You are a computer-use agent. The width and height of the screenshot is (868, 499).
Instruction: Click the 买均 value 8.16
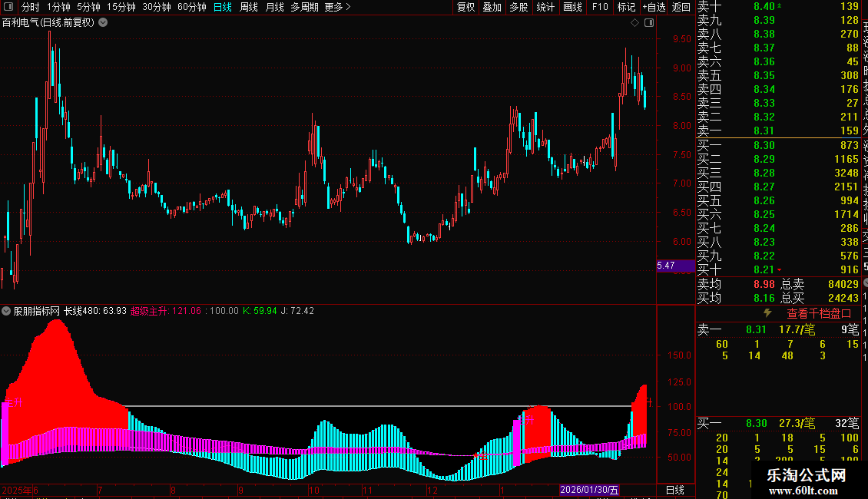click(x=764, y=298)
